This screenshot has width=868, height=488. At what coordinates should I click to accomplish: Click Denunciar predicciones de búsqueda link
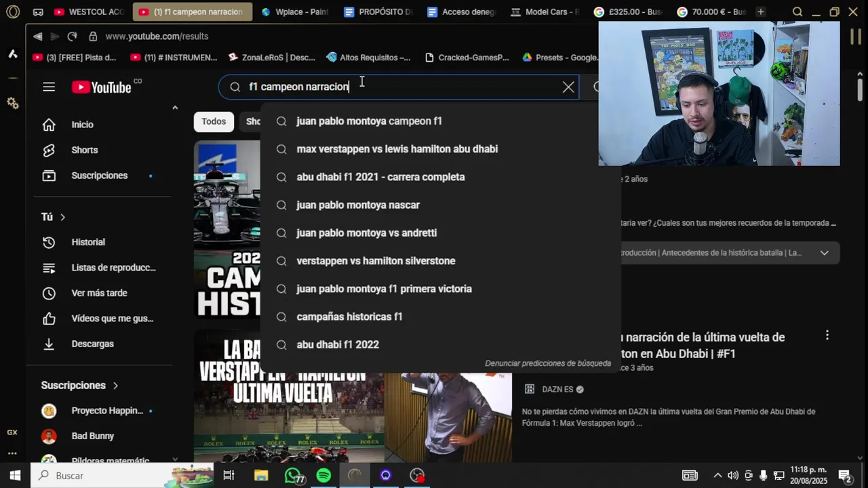point(548,363)
